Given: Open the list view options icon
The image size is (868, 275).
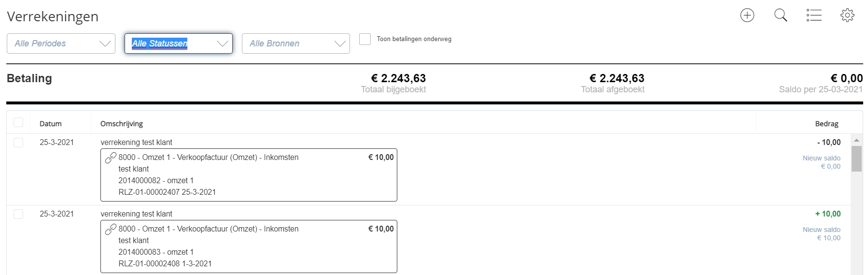Looking at the screenshot, I should click(813, 15).
